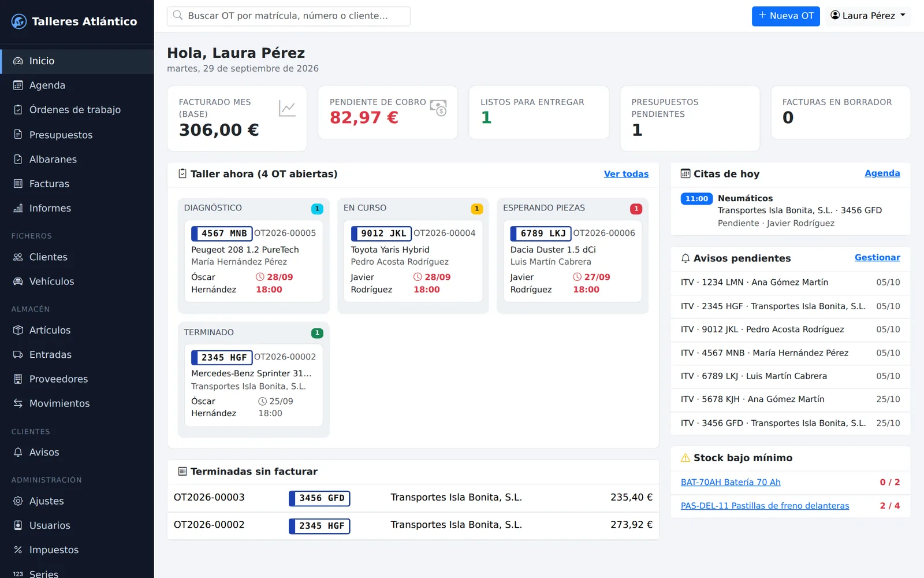
Task: Open work order card 4567 MNB Peugeot 208
Action: tap(254, 261)
